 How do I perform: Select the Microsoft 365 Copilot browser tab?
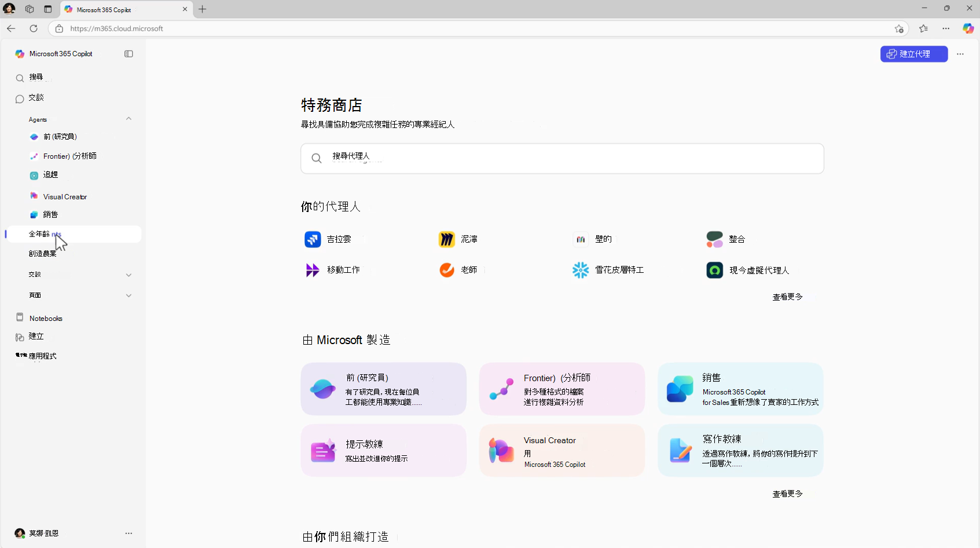click(126, 9)
